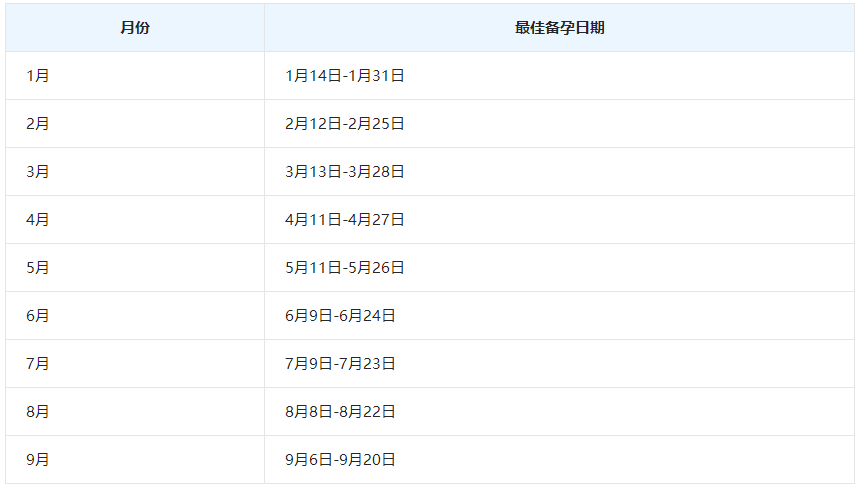This screenshot has width=861, height=489.
Task: Select the 7月 month cell
Action: point(38,364)
